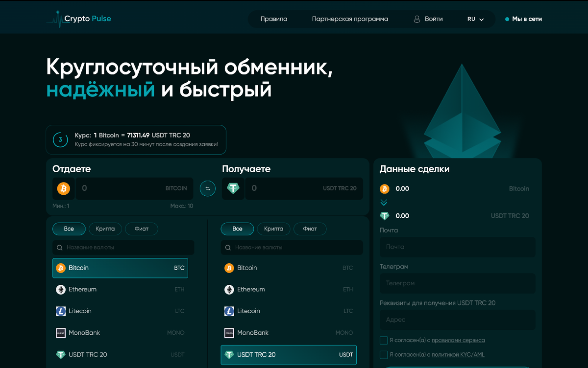Click Bitcoin coin icon in left list

tap(61, 268)
